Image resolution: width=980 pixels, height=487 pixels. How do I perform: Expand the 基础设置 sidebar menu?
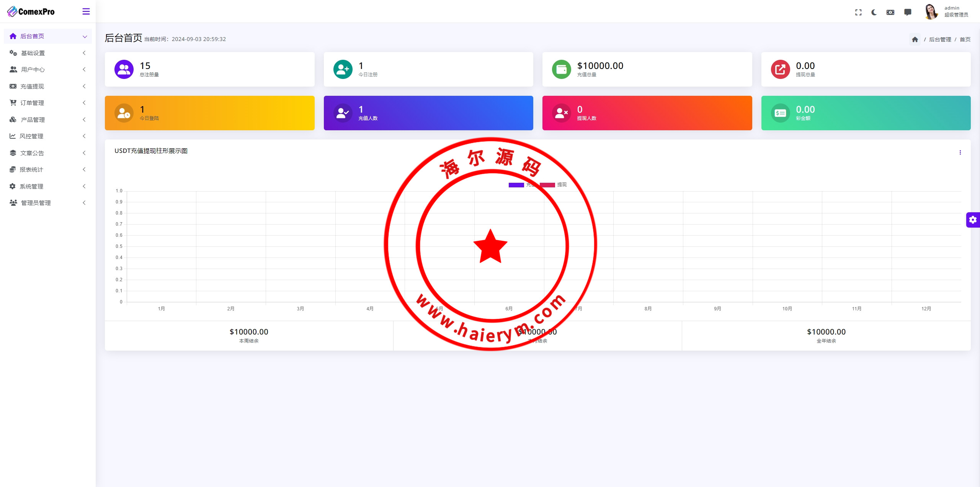click(33, 53)
